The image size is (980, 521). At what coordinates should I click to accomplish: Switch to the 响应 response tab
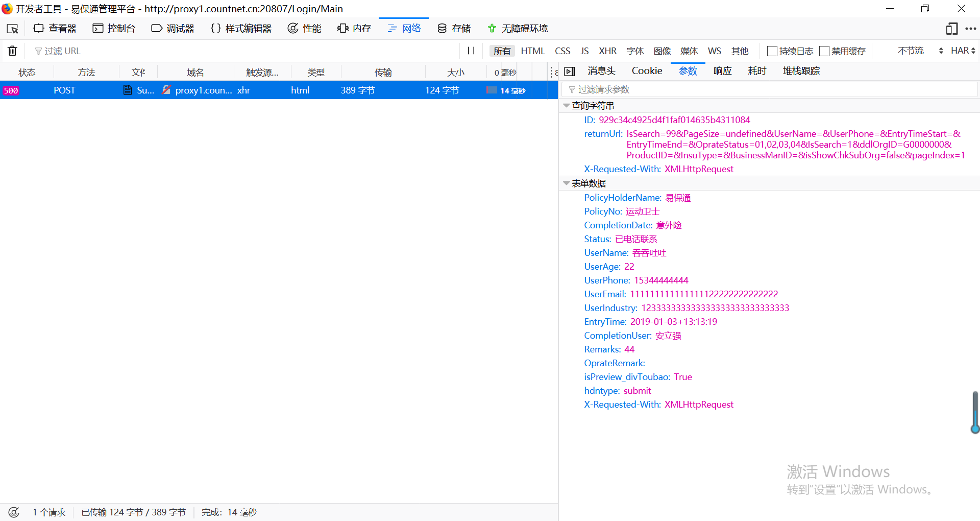[x=722, y=71]
